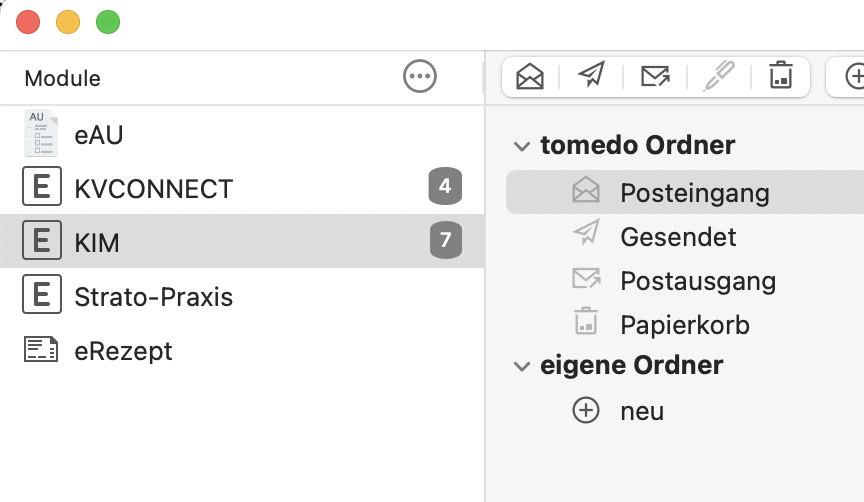This screenshot has width=864, height=502.
Task: Click the trash bin toolbar icon
Action: [781, 75]
